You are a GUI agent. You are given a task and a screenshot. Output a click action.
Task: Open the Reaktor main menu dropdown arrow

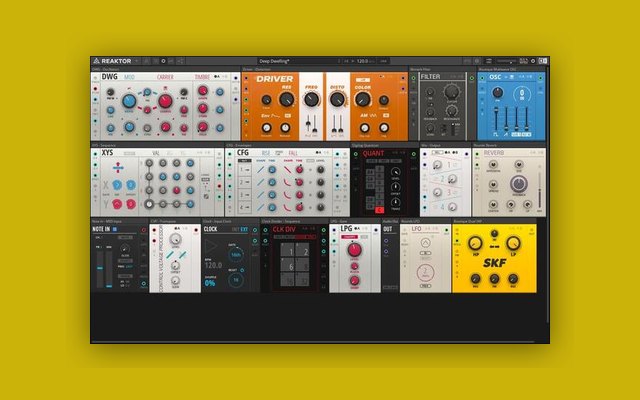pos(137,61)
